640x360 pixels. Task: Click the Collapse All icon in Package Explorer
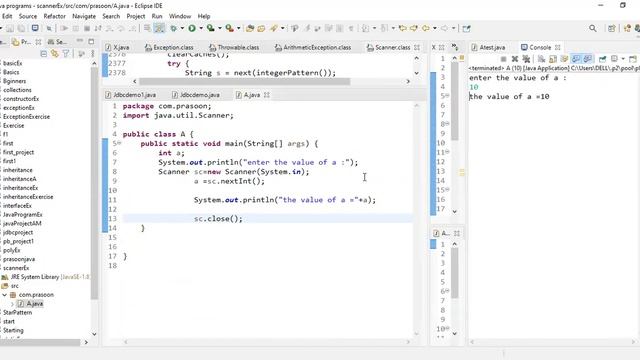(x=44, y=54)
